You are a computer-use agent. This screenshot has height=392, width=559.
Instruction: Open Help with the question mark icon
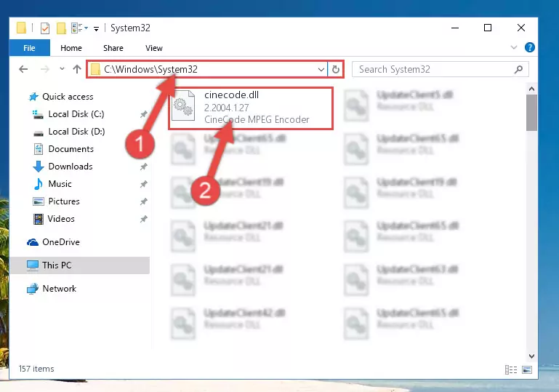(x=530, y=47)
